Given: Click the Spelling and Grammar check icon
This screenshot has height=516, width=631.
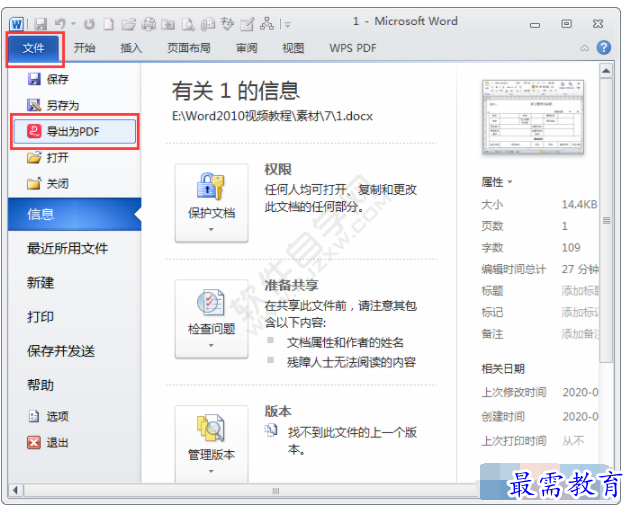Looking at the screenshot, I should coord(227,24).
